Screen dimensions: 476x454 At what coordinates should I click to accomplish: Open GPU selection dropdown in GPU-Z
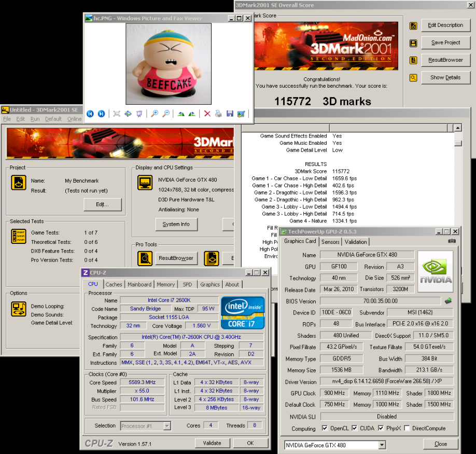tap(382, 445)
